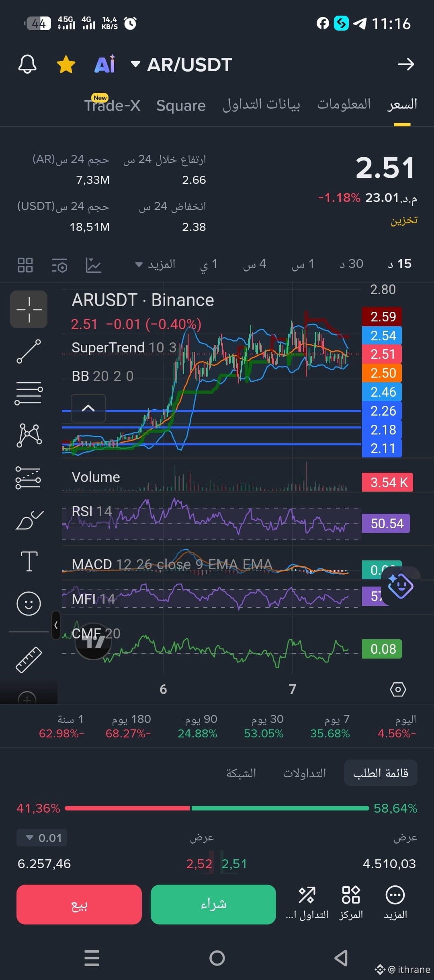Select the السعر tab
434x980 pixels.
tap(402, 105)
